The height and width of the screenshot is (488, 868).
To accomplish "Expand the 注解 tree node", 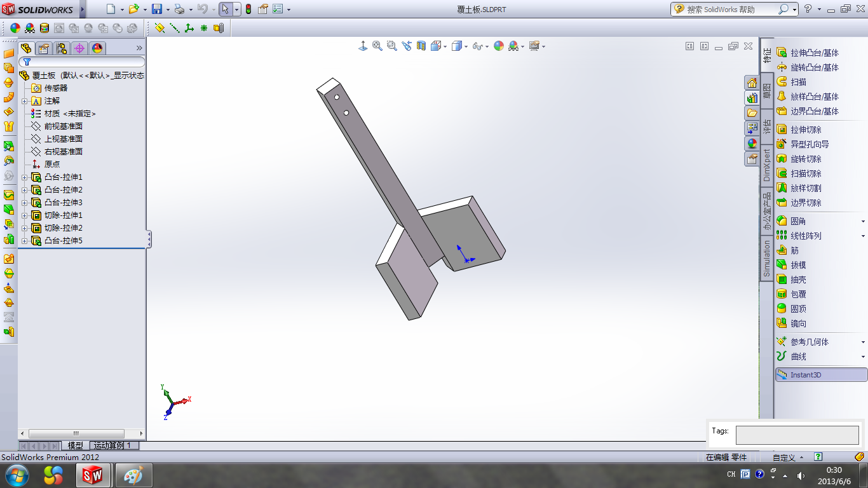I will coord(25,101).
